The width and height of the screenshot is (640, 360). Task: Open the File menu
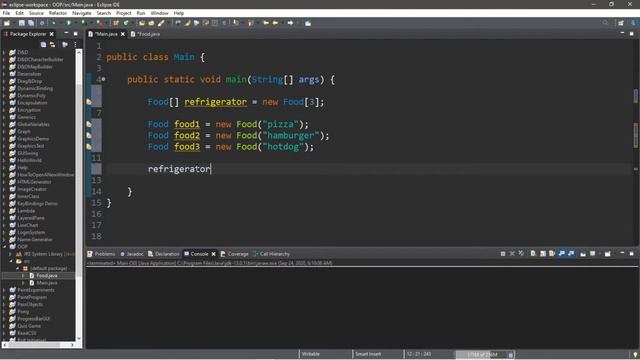tap(6, 13)
